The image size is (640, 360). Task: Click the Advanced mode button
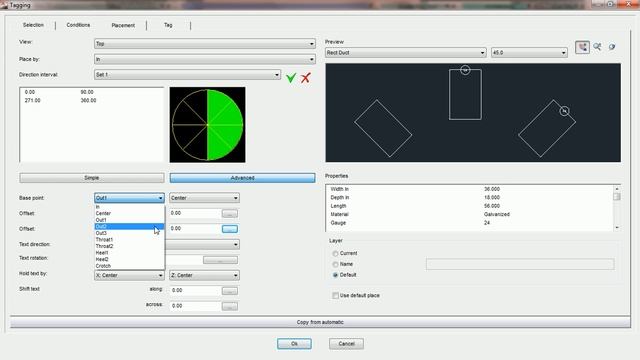(242, 178)
